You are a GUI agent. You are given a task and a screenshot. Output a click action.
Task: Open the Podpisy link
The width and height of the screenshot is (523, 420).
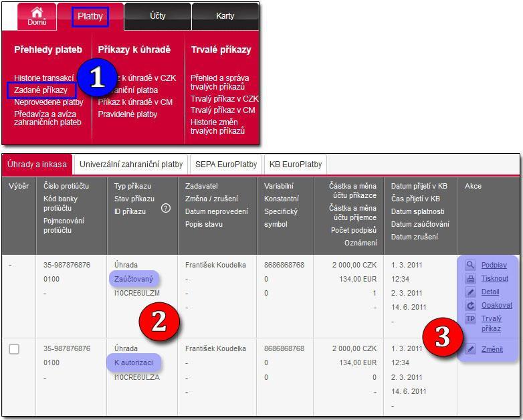coord(494,265)
